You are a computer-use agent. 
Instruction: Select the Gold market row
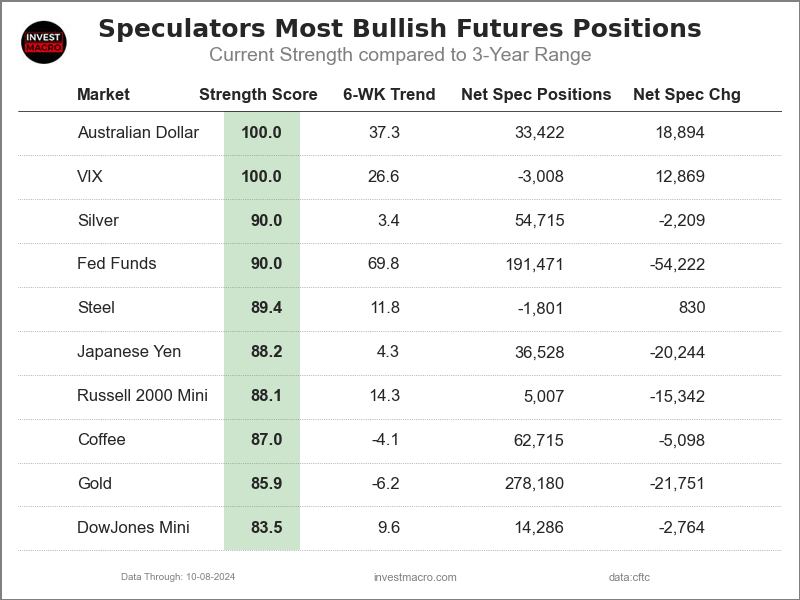tap(94, 484)
